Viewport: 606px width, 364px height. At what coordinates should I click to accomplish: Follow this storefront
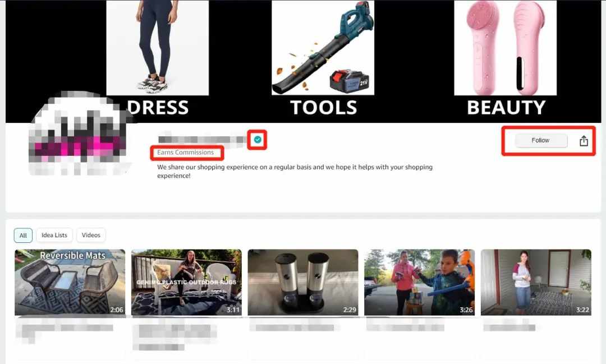click(x=541, y=140)
